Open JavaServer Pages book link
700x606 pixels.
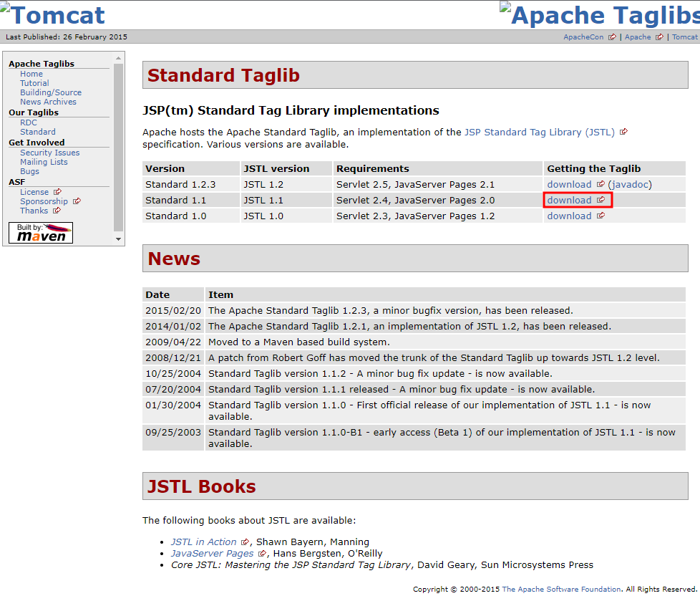pyautogui.click(x=212, y=554)
